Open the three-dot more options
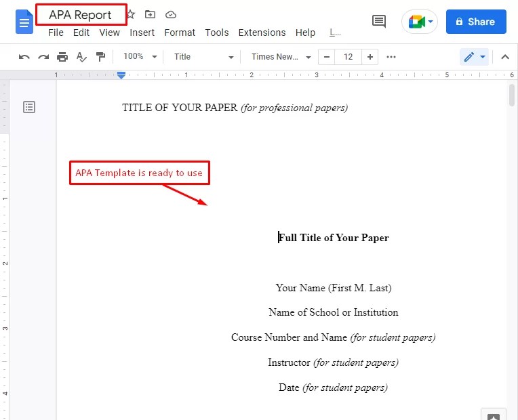This screenshot has height=420, width=518. click(391, 57)
